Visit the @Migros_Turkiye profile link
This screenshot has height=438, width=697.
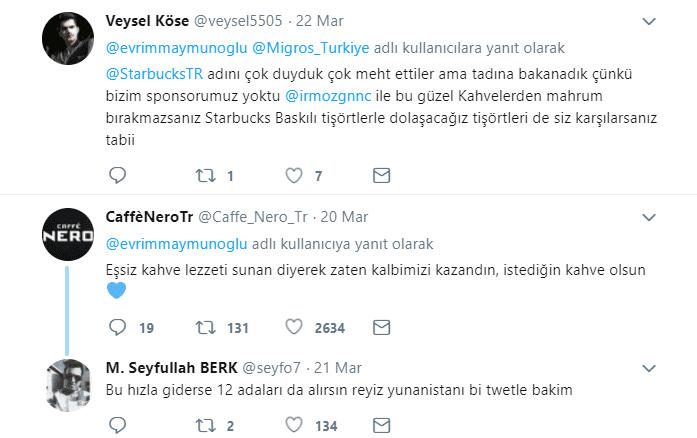pos(311,47)
